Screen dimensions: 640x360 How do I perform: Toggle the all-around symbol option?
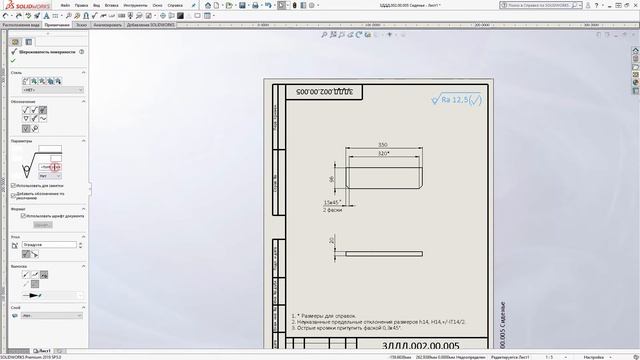[35, 129]
